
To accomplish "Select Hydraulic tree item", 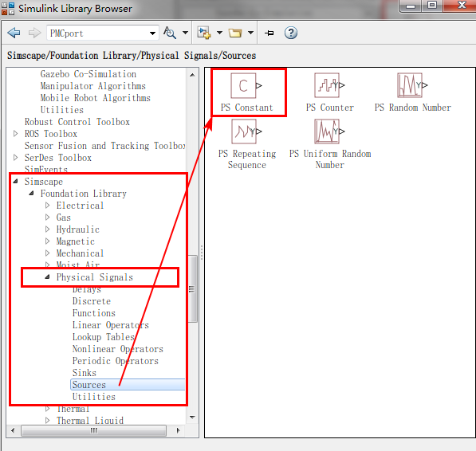I will click(77, 229).
